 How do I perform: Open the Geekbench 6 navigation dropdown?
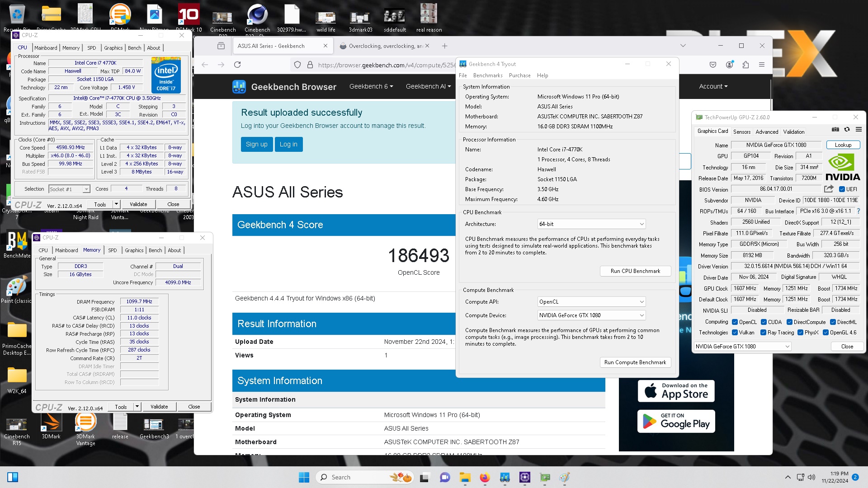[x=371, y=86]
